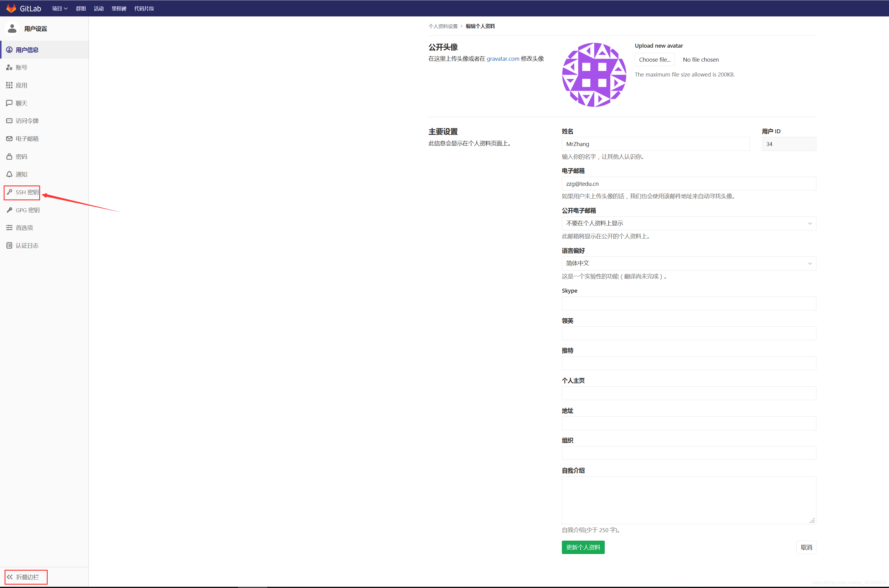Click the 首选项 sliders icon

(9, 228)
